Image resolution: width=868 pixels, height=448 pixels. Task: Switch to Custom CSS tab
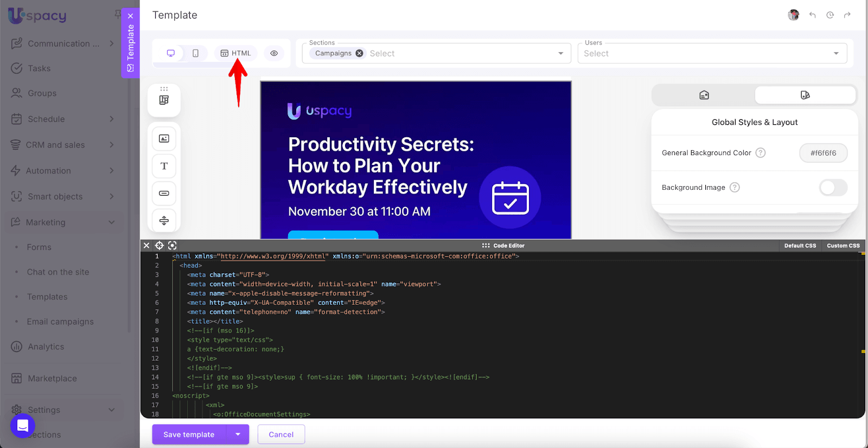(x=843, y=246)
